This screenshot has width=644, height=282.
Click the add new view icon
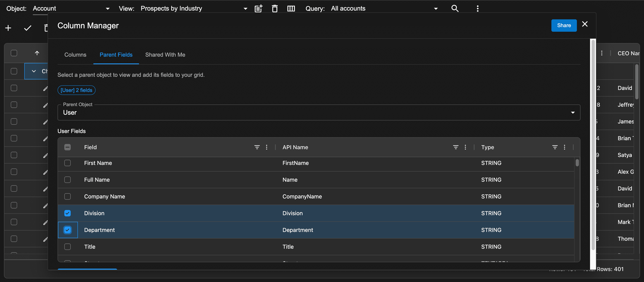pos(258,9)
